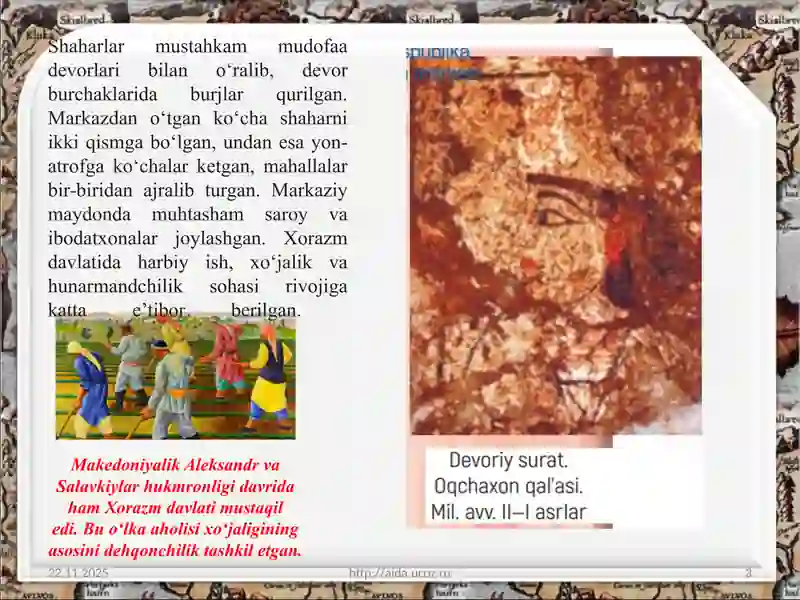
Task: Click the slide number 3 in footer
Action: point(748,572)
